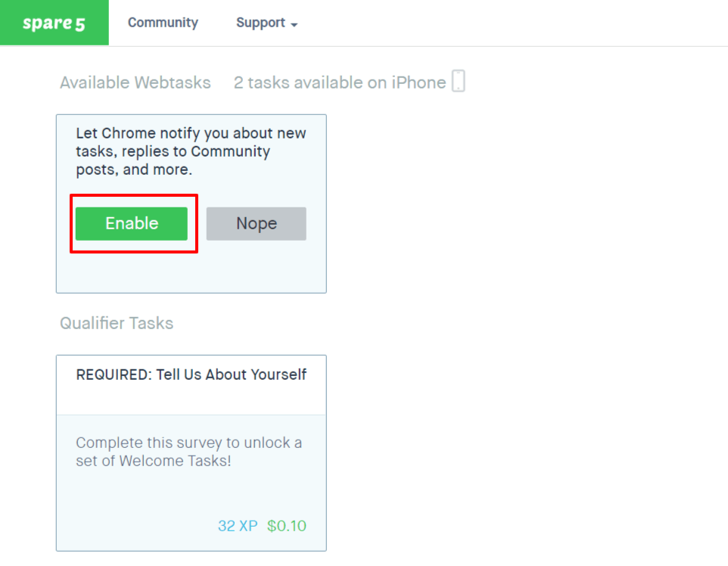The height and width of the screenshot is (566, 728).
Task: Click the $0.10 payout amount
Action: [287, 526]
